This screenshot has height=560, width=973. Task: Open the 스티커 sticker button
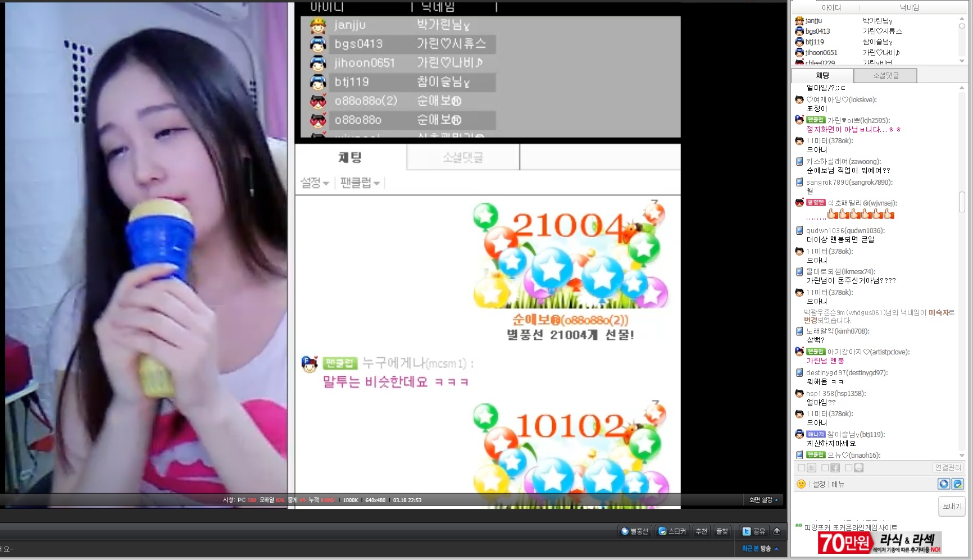pos(672,531)
